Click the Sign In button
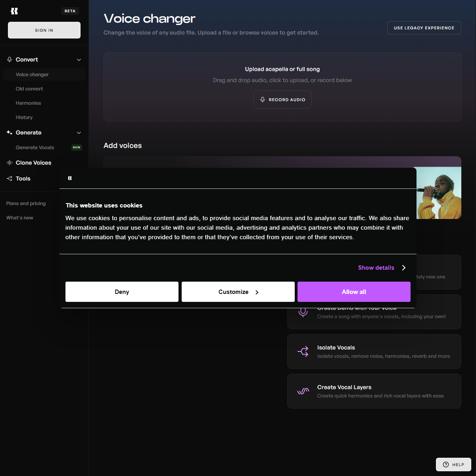This screenshot has width=476, height=476. click(x=44, y=30)
